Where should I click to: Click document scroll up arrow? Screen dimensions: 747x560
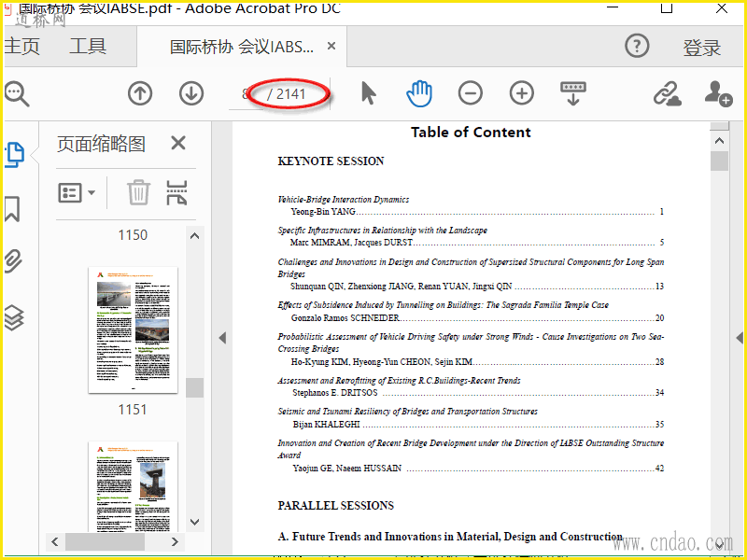pos(719,141)
